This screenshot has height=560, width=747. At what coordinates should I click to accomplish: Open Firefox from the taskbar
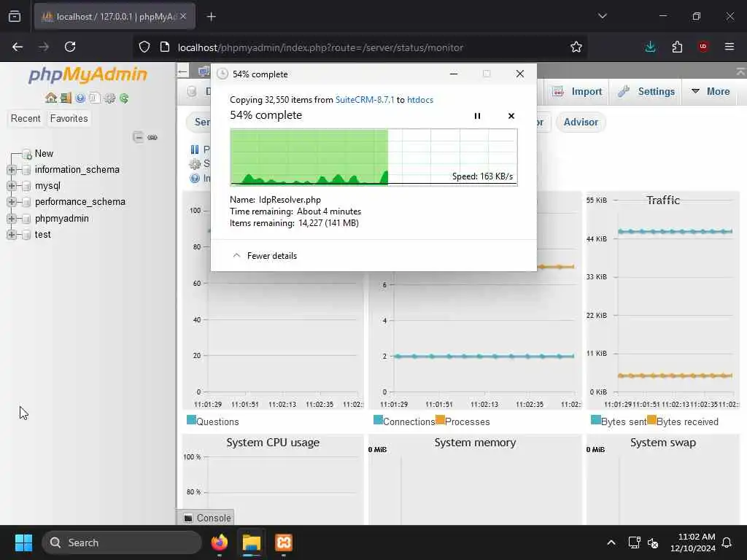(220, 542)
